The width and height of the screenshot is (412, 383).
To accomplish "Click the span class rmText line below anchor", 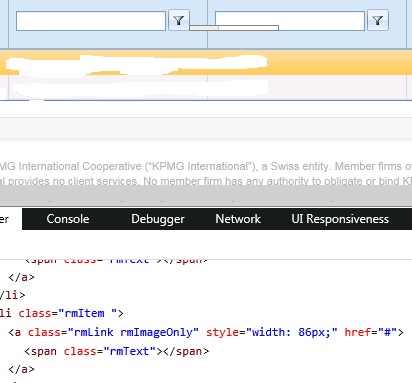I will 116,351.
